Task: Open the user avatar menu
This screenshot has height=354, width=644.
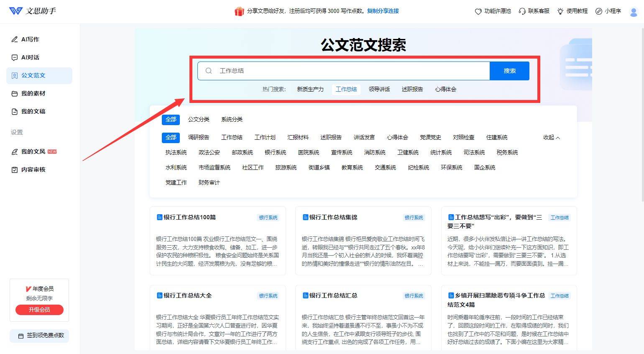Action: coord(633,11)
